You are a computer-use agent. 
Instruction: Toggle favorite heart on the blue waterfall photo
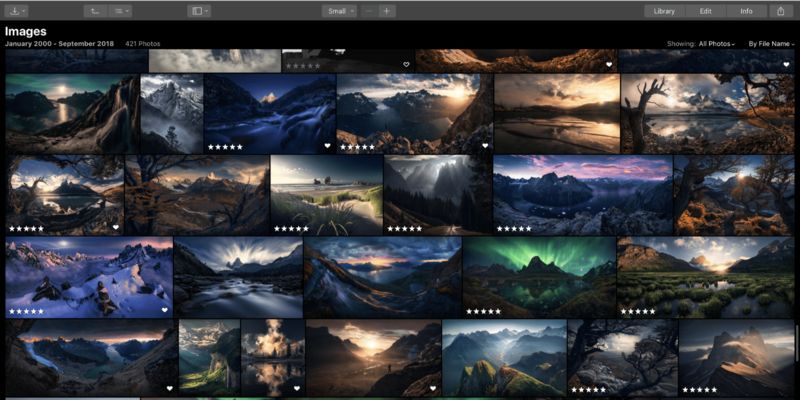328,146
